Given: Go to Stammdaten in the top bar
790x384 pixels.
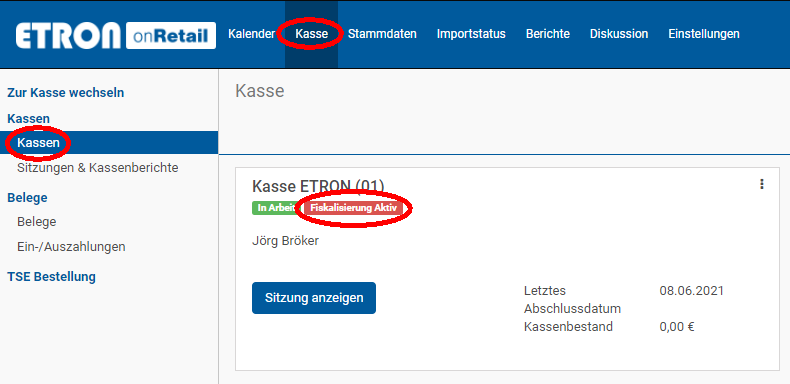Looking at the screenshot, I should click(382, 34).
